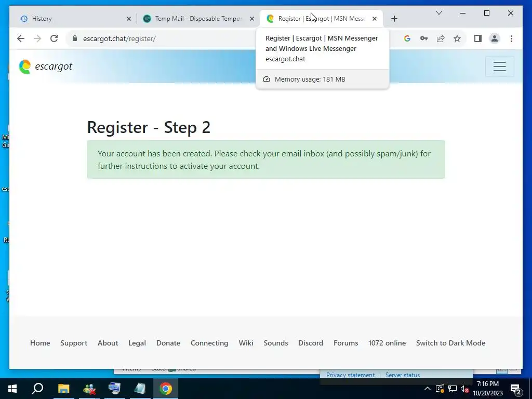
Task: Share this page icon
Action: point(441,38)
